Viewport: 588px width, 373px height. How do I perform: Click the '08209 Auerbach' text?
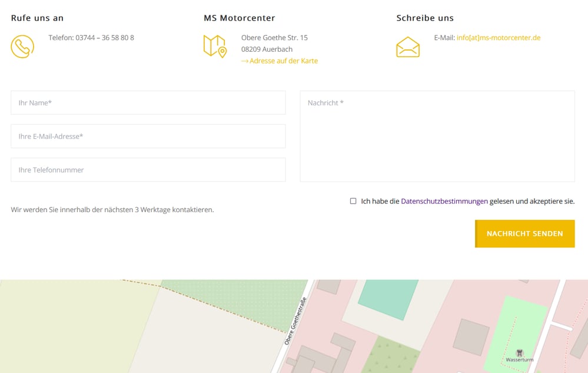267,49
